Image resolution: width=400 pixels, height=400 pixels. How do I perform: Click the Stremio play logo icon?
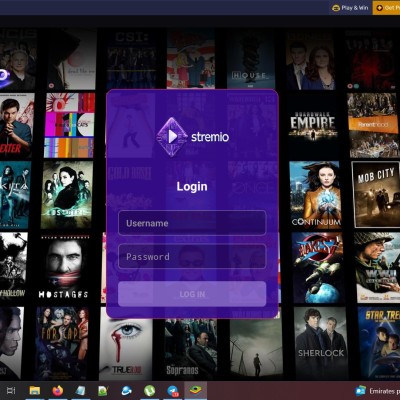(172, 137)
